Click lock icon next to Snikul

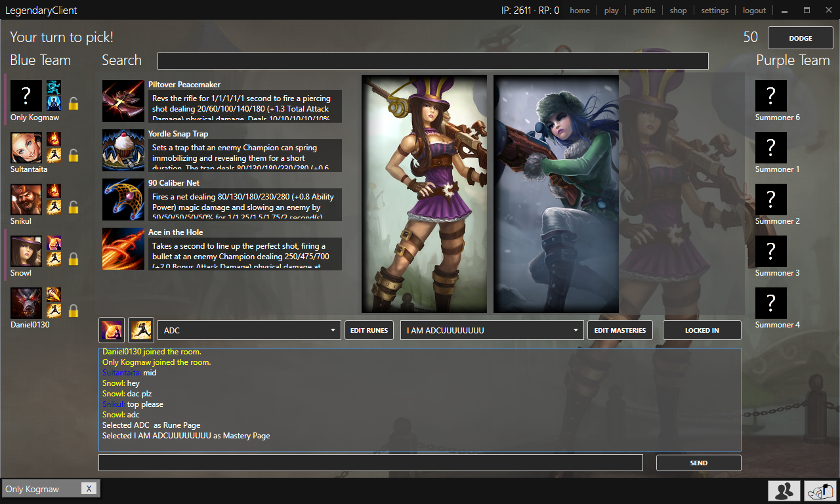click(x=73, y=207)
